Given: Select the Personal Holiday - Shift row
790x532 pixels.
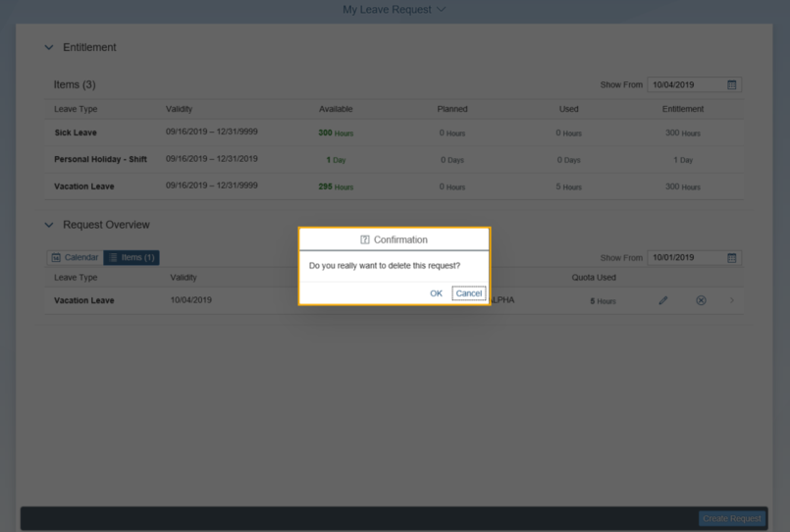Looking at the screenshot, I should pos(100,159).
